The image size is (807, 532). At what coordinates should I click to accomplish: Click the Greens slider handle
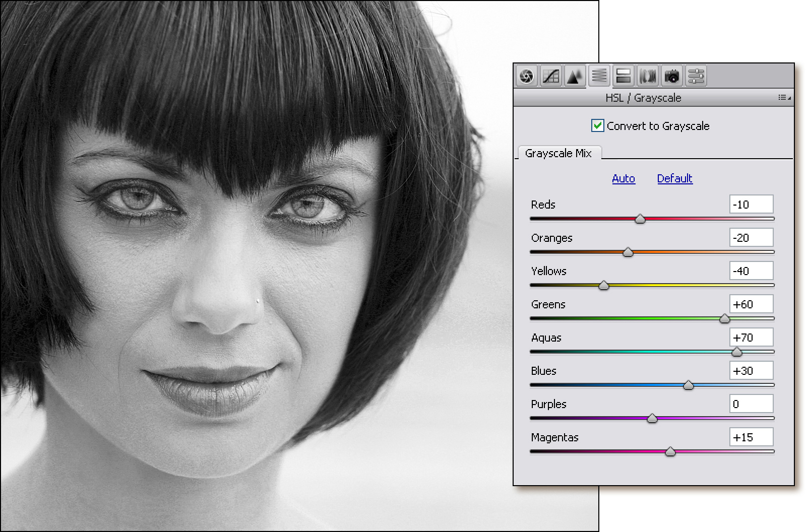(x=724, y=318)
